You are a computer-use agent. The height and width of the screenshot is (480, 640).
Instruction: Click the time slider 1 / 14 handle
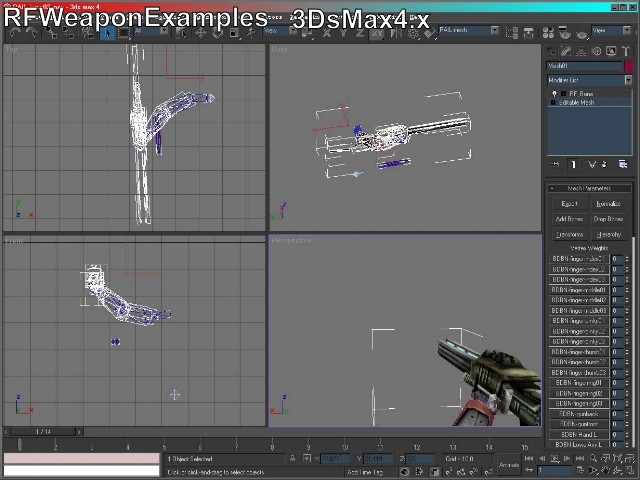(x=43, y=431)
